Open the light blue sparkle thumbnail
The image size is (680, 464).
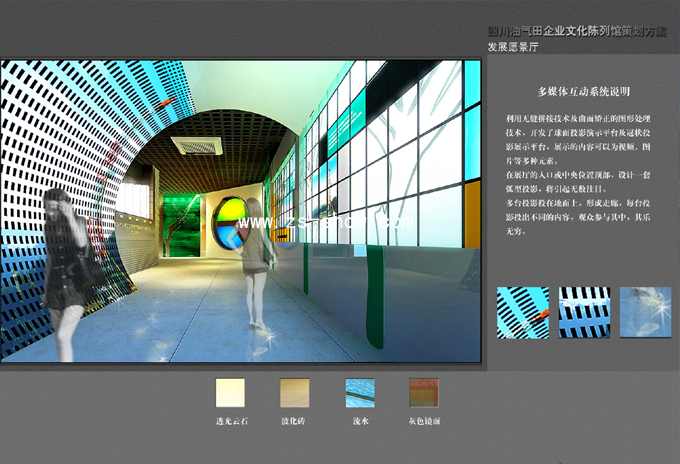tap(645, 312)
